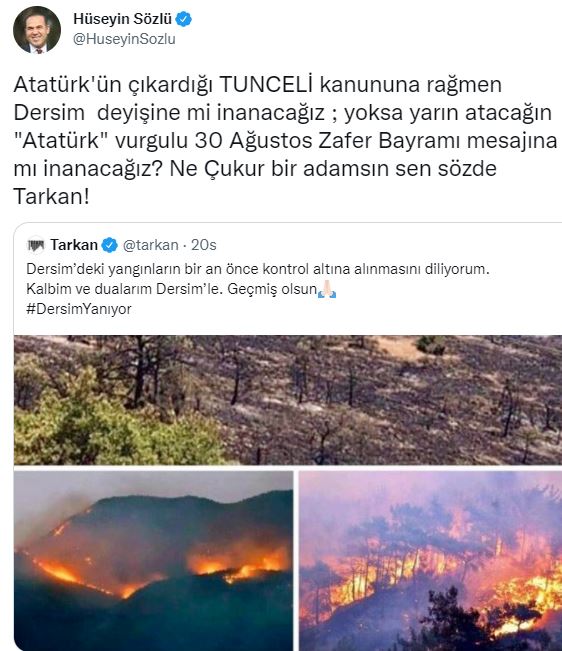Screen dimensions: 562x651
Task: View the burnt hillside photo
Action: [288, 400]
